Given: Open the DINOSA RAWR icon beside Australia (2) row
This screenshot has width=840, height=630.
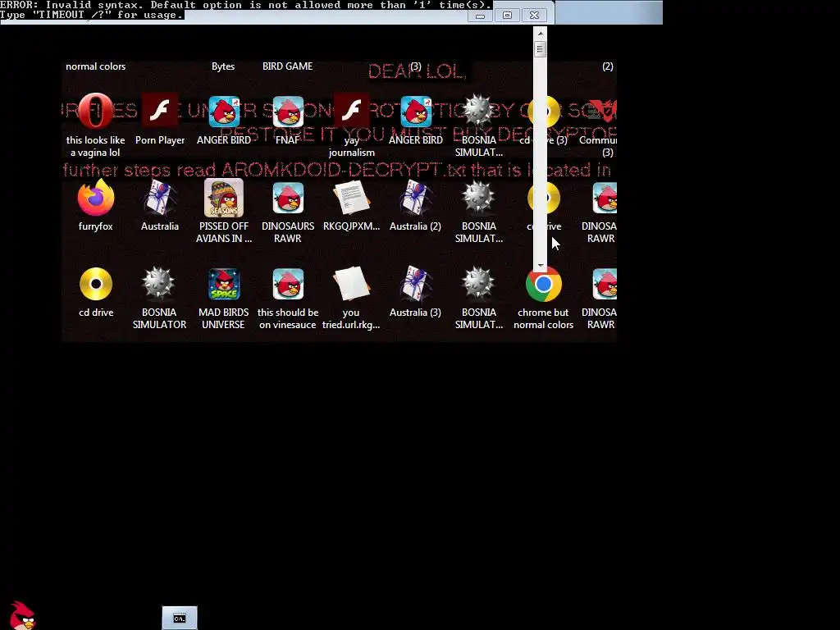Looking at the screenshot, I should point(605,198).
